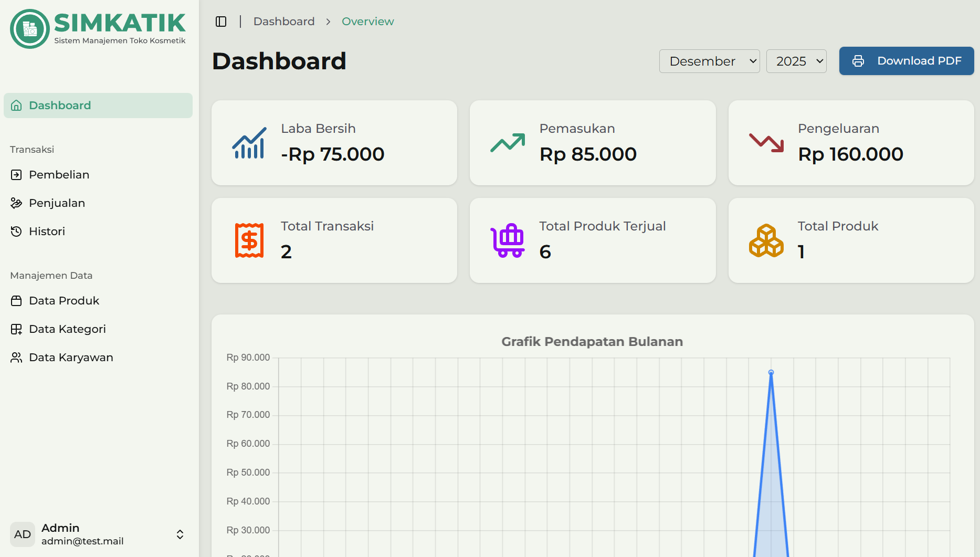This screenshot has width=980, height=557.
Task: Click the Total Transaksi label
Action: click(327, 226)
